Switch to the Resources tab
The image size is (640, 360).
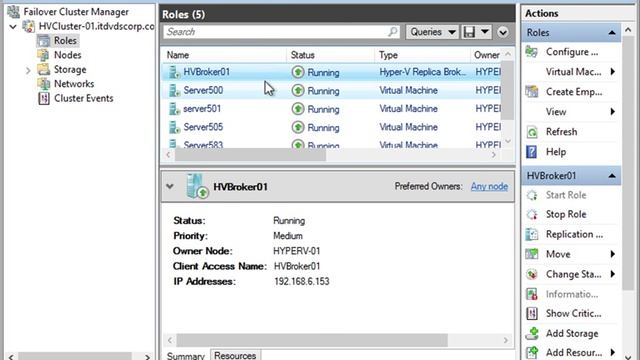[235, 355]
